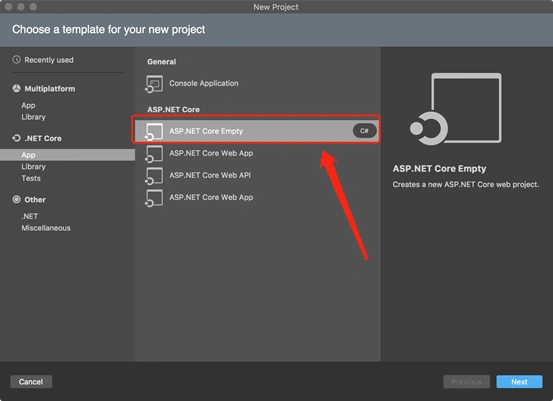Open the C# language dropdown badge
The height and width of the screenshot is (401, 553).
point(364,131)
